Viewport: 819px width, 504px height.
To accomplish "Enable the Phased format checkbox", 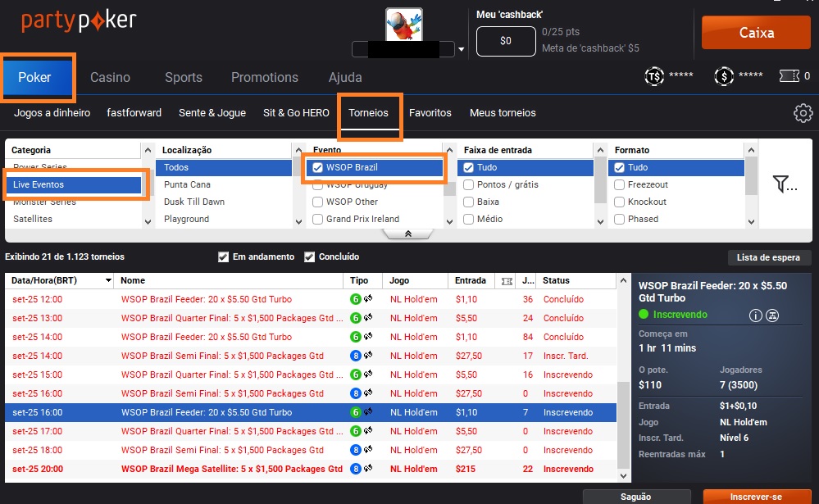I will [620, 219].
